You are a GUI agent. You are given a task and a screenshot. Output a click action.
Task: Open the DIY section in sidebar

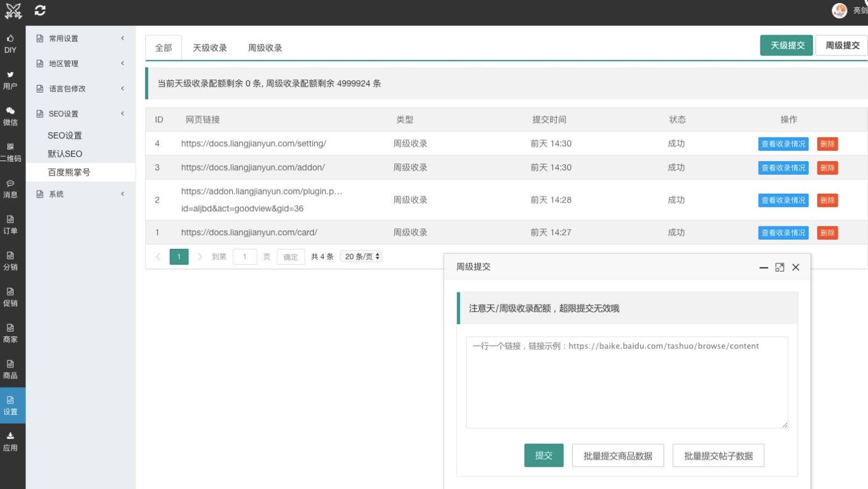click(10, 44)
